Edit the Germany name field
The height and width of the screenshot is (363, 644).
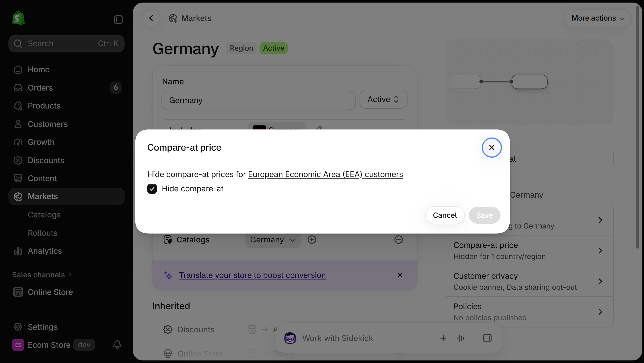point(259,100)
